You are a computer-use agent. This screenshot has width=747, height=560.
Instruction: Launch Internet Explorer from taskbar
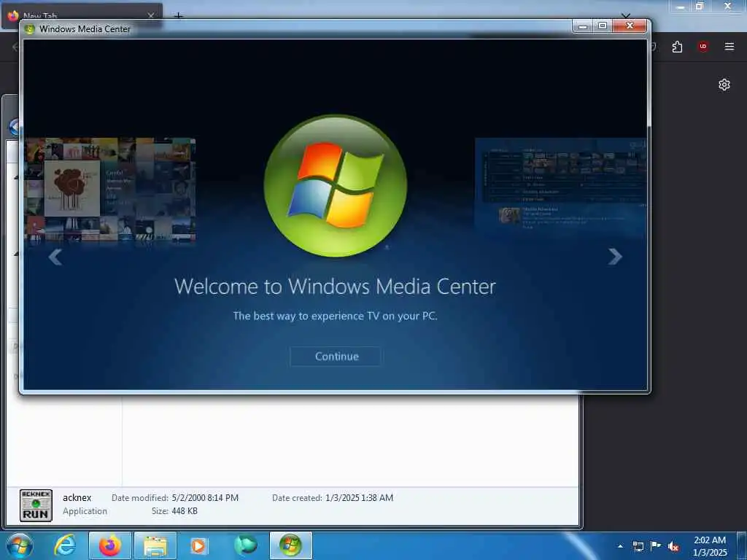pos(64,545)
